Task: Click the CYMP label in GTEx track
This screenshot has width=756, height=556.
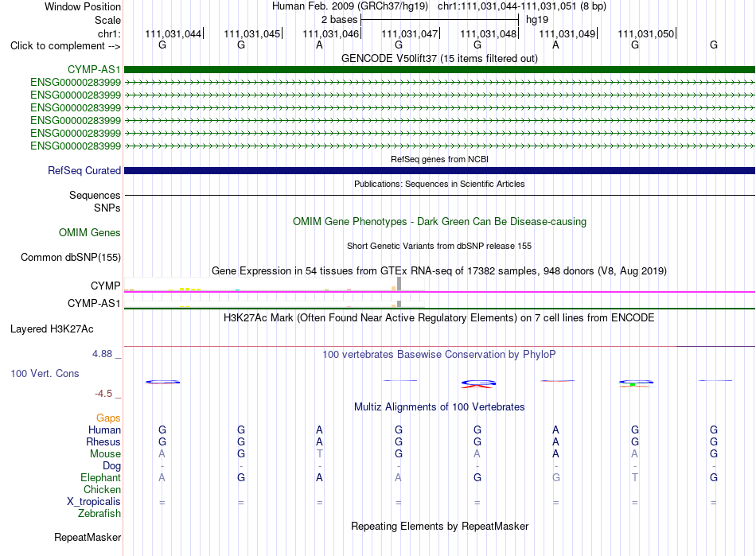Action: (x=105, y=286)
